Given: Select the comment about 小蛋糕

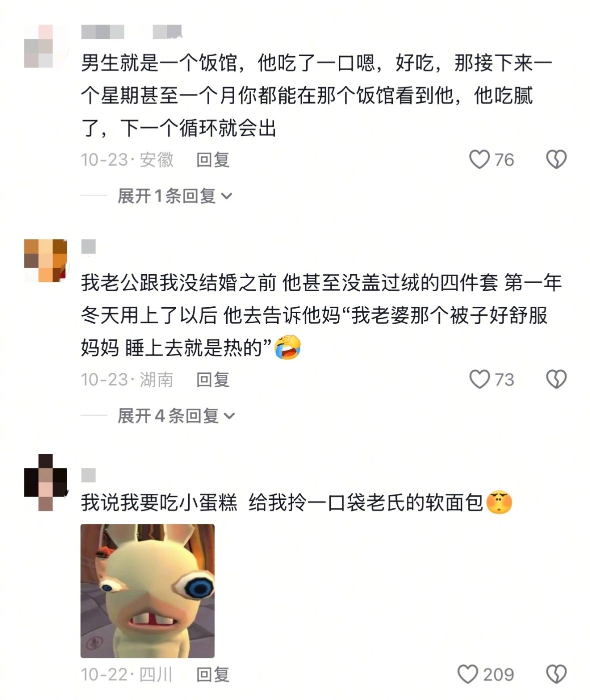Looking at the screenshot, I should point(296,502).
